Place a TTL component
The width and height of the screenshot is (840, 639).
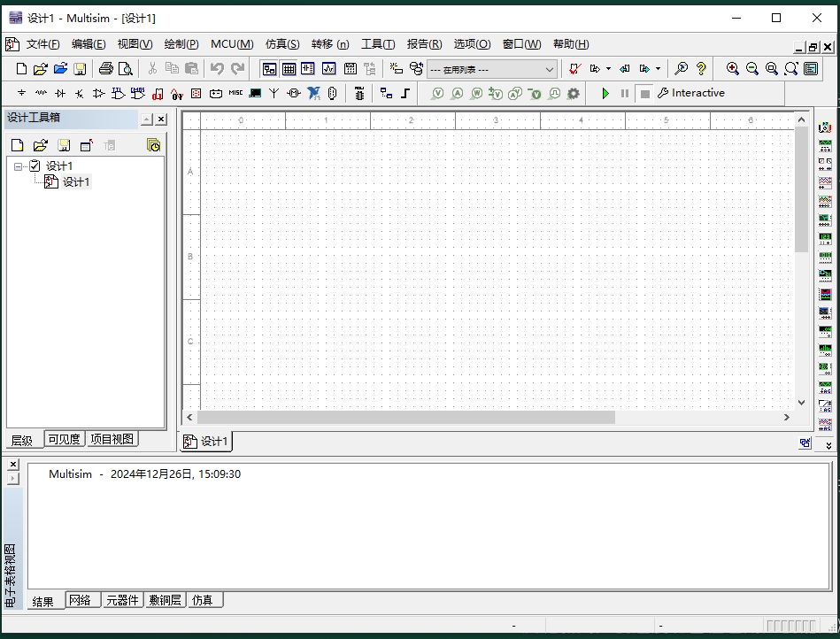point(118,93)
